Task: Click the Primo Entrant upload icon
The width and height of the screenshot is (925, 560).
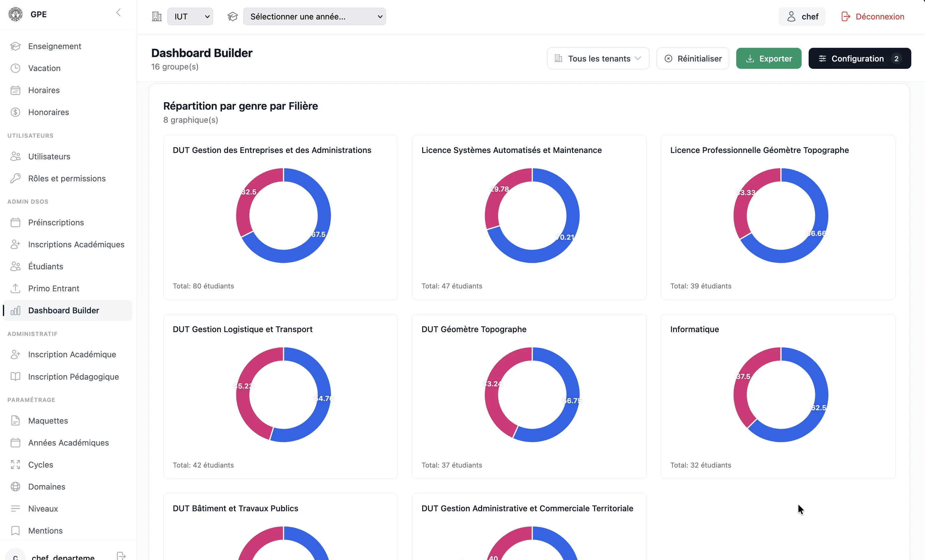Action: click(x=15, y=288)
